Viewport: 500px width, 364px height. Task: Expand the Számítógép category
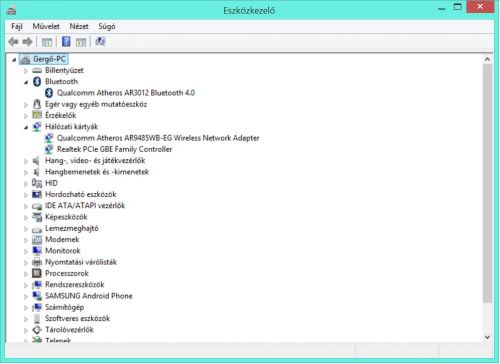26,308
